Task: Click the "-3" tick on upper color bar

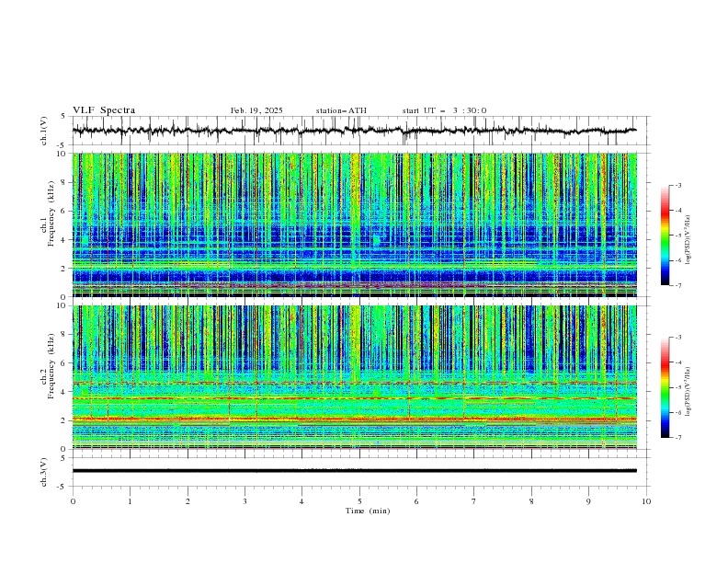Action: (x=677, y=185)
